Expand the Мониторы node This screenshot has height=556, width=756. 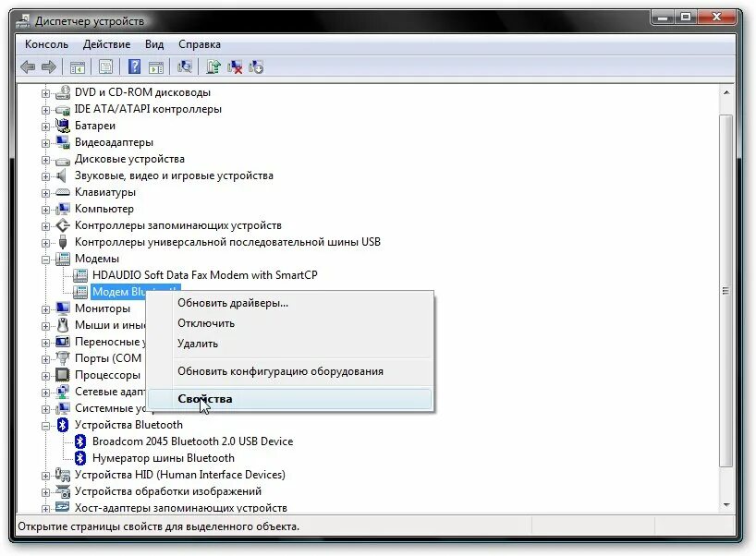click(x=45, y=309)
